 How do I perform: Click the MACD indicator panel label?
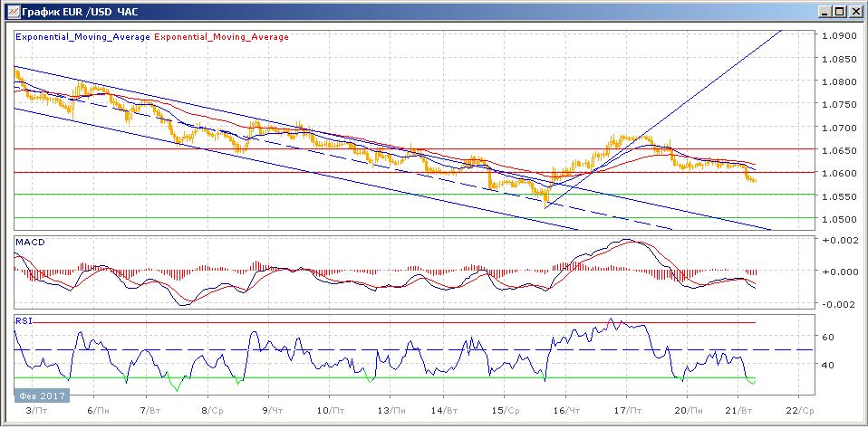click(x=30, y=243)
